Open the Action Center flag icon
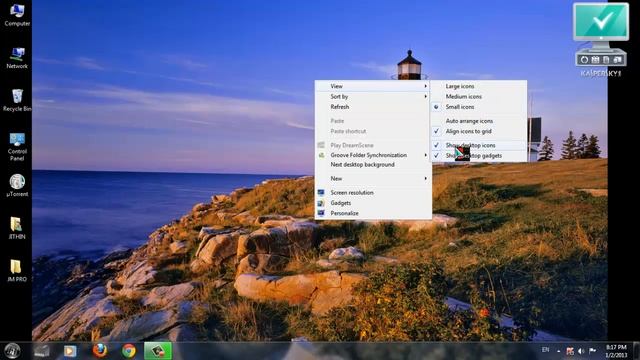 pyautogui.click(x=592, y=351)
